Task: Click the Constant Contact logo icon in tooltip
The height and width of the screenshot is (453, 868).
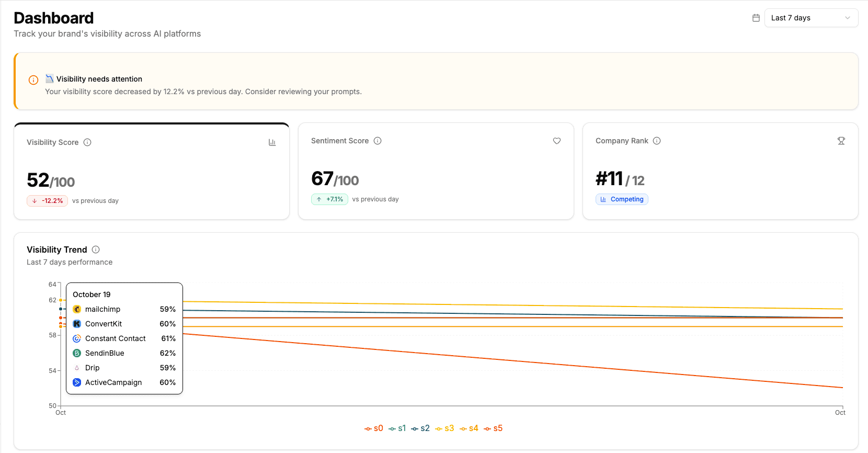Action: point(77,338)
